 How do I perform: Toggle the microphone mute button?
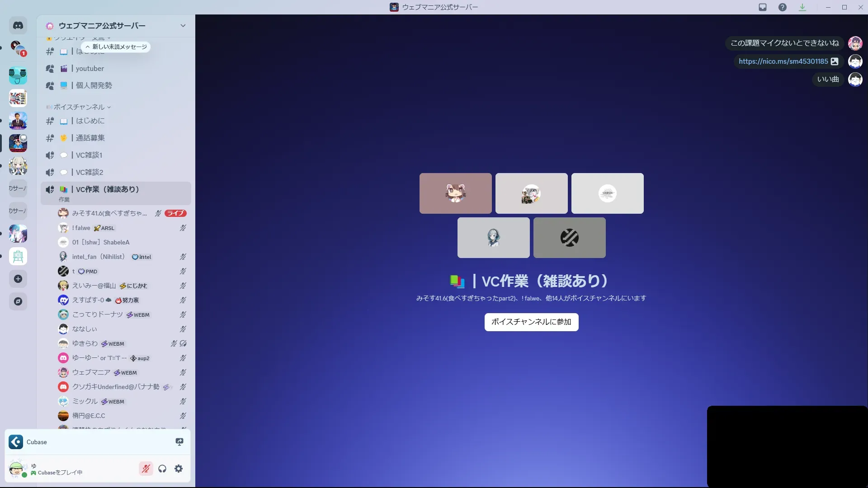146,469
